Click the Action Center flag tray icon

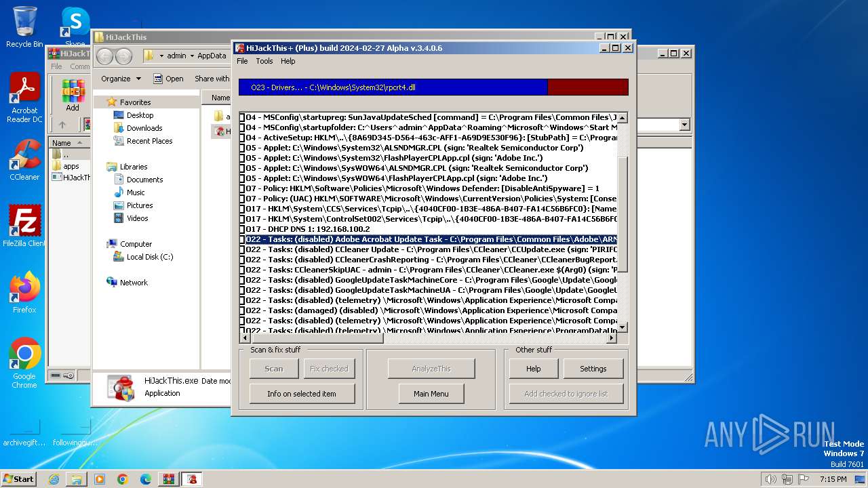click(x=804, y=479)
